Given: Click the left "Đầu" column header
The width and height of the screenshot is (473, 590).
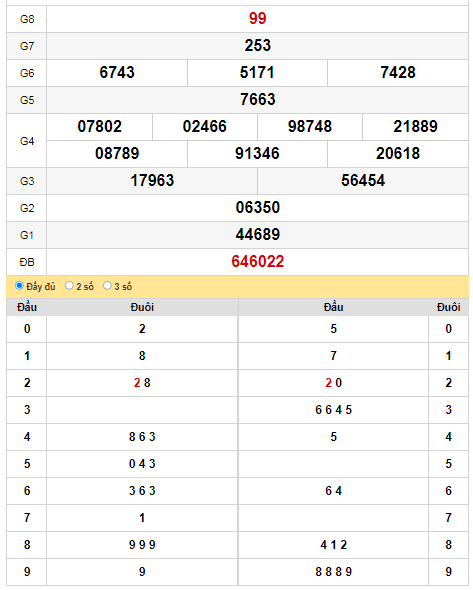Looking at the screenshot, I should click(27, 307).
